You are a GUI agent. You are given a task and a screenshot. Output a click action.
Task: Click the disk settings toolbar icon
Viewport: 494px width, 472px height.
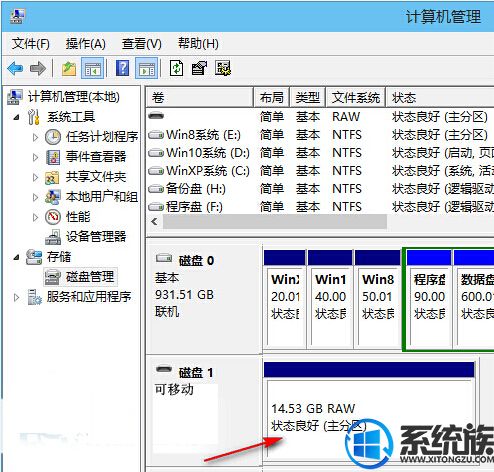tap(223, 68)
